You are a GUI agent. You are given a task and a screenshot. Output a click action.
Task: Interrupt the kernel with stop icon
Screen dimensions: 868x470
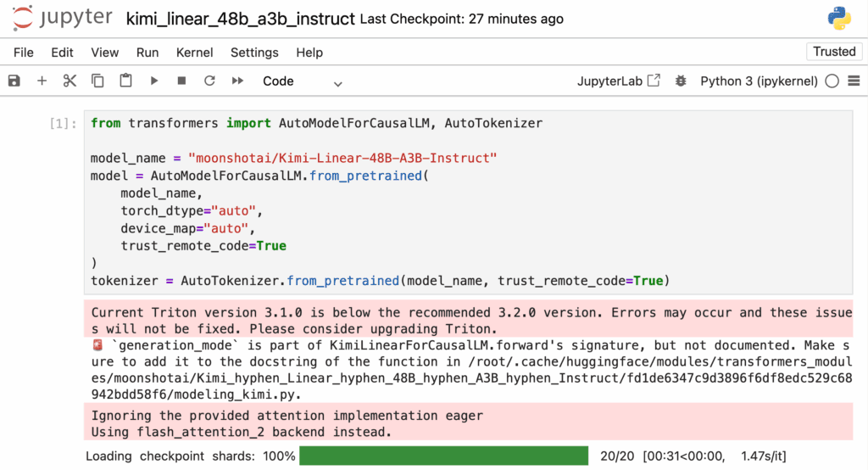pos(181,81)
